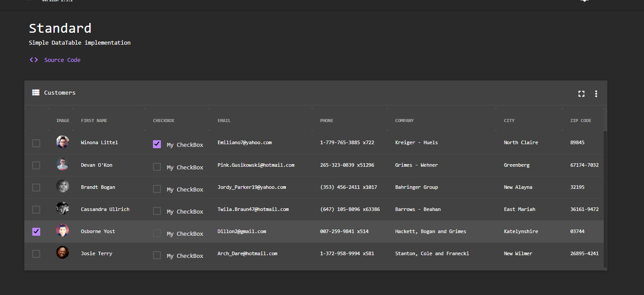Click company Kreiger - Huels
Viewport: 644px width, 295px height.
pos(416,142)
